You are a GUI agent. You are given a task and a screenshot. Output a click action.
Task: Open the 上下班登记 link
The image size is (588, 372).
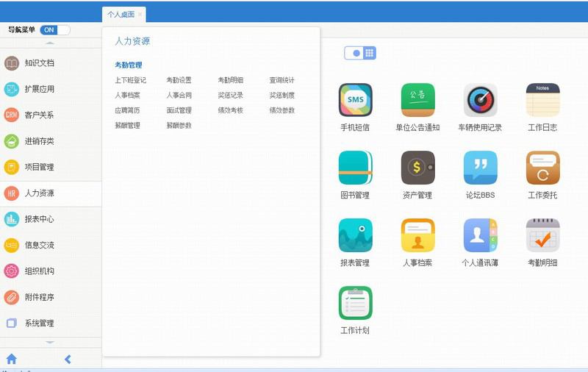130,80
